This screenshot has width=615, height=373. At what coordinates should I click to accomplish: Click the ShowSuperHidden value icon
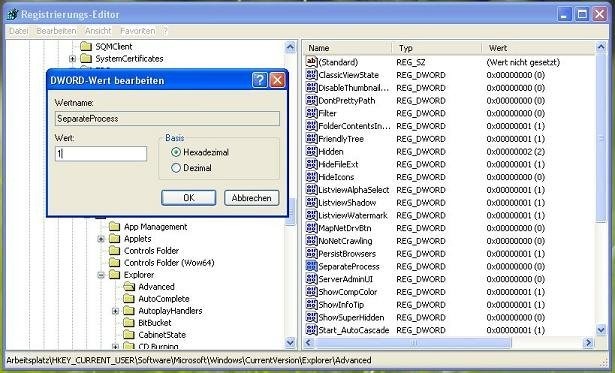pos(311,317)
